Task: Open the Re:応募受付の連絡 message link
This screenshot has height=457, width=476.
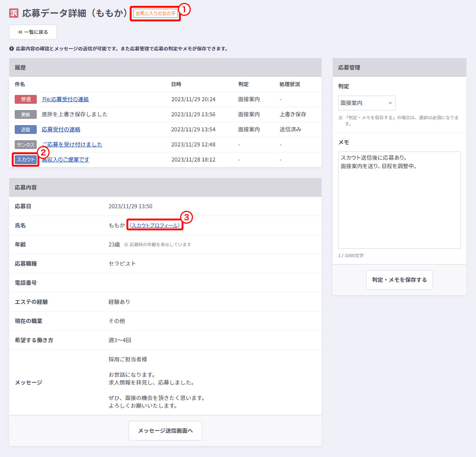Action: 65,99
